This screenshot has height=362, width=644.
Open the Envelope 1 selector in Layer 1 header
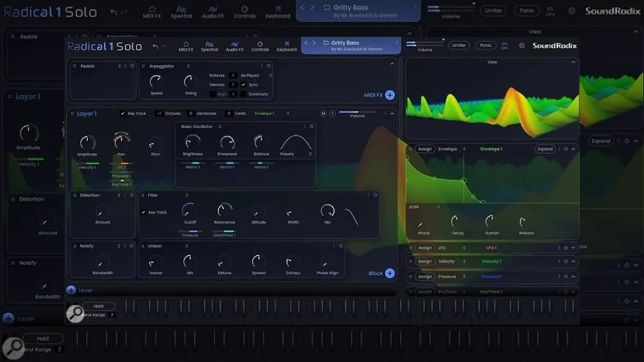[272, 113]
